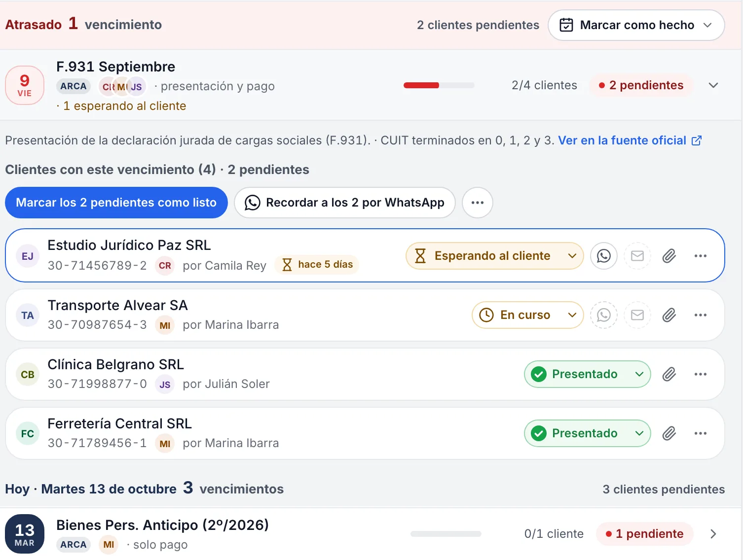Open WhatsApp for Estudio Jurídico Paz SRL
This screenshot has width=743, height=560.
click(604, 256)
